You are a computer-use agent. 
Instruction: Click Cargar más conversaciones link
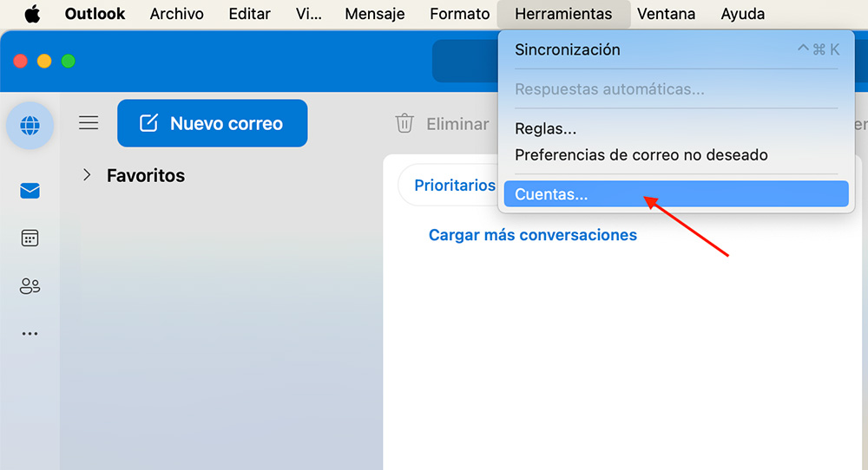tap(533, 235)
